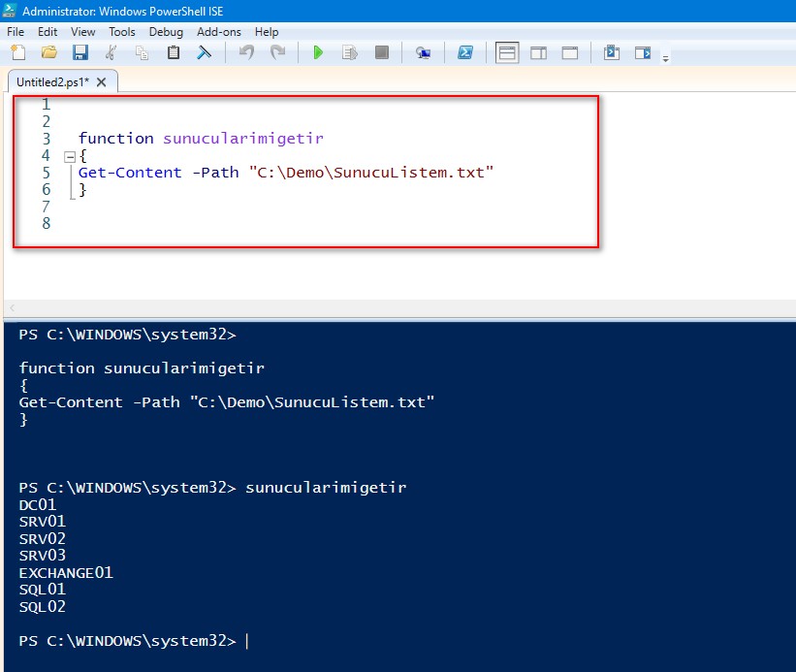Open the New Remote PowerShell Tab icon
Screen dimensions: 796x672
tap(423, 53)
